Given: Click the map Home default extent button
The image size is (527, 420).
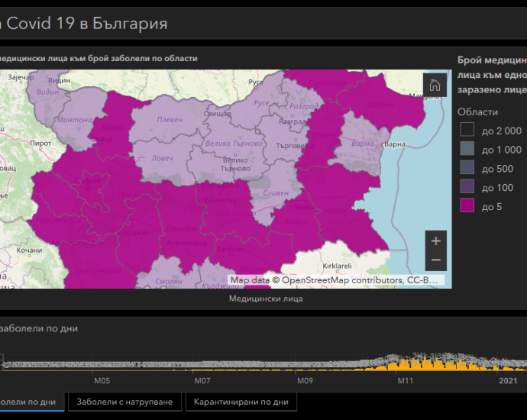Looking at the screenshot, I should [435, 85].
